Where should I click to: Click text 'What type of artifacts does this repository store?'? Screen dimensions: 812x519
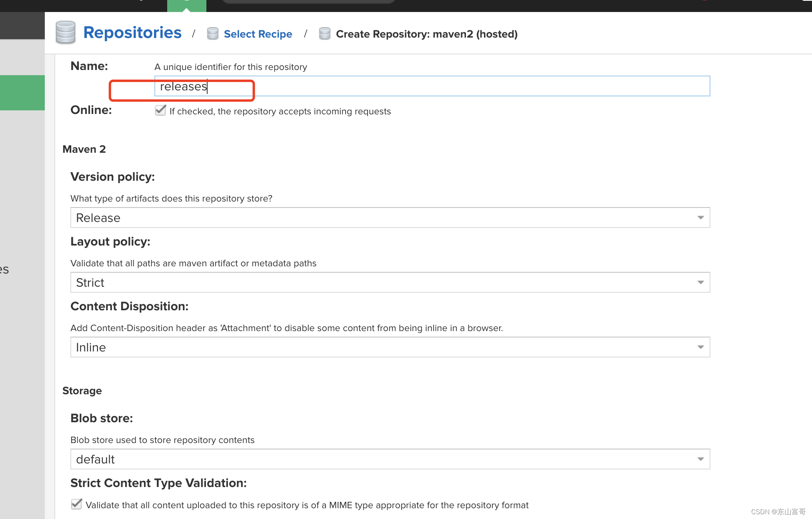pos(171,198)
